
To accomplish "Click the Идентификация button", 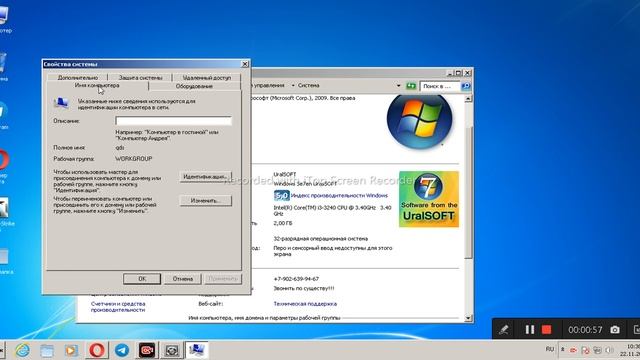I will (205, 177).
